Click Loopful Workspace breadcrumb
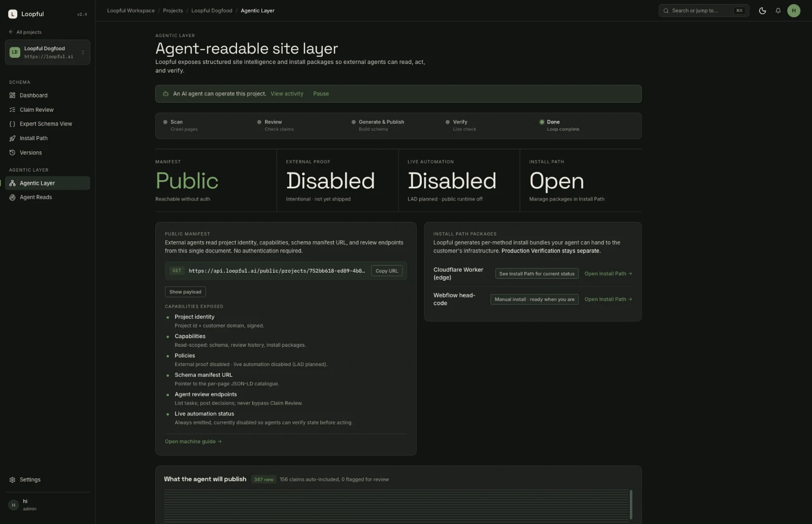This screenshot has width=812, height=524. tap(131, 11)
